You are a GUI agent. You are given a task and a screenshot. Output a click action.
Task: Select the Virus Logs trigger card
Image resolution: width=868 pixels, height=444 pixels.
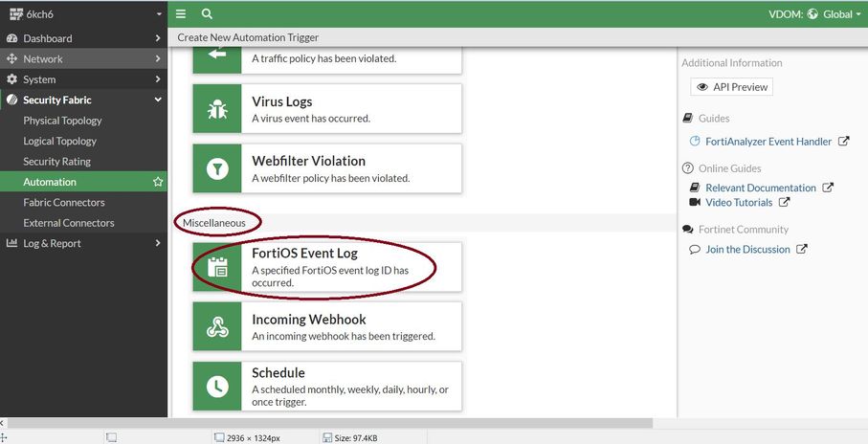pyautogui.click(x=327, y=108)
